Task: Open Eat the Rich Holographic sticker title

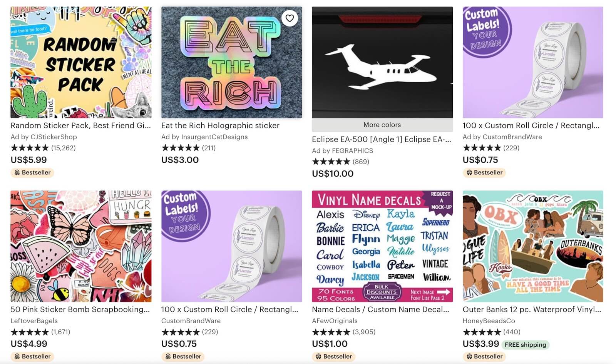Action: (220, 125)
